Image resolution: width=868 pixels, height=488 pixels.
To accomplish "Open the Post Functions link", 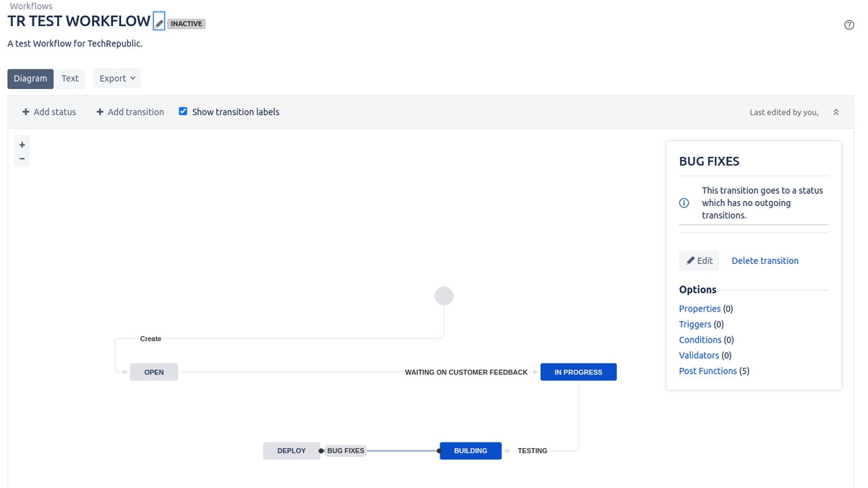I will tap(707, 371).
